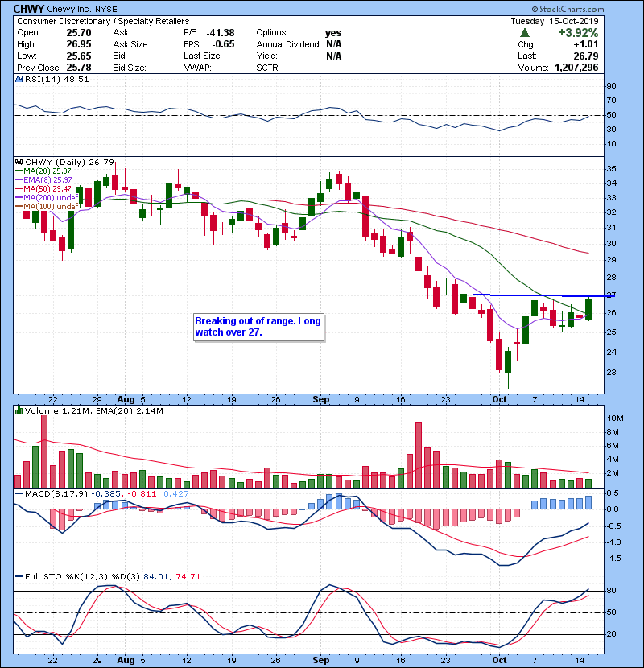Select the Open price 25.70 value
The width and height of the screenshot is (644, 668).
point(78,33)
